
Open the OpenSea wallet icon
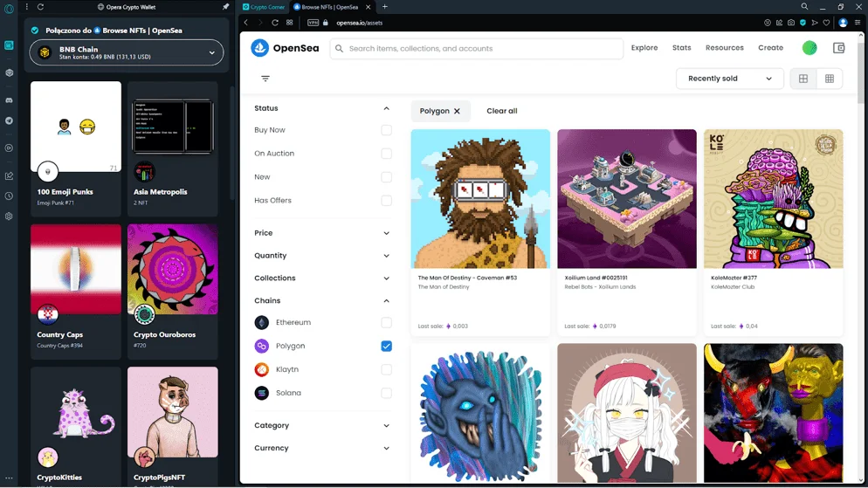click(x=838, y=48)
